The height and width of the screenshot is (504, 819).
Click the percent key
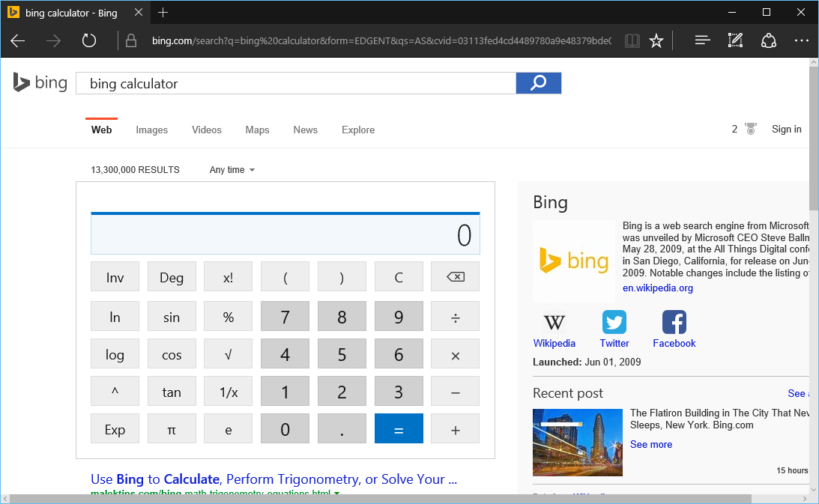point(229,317)
